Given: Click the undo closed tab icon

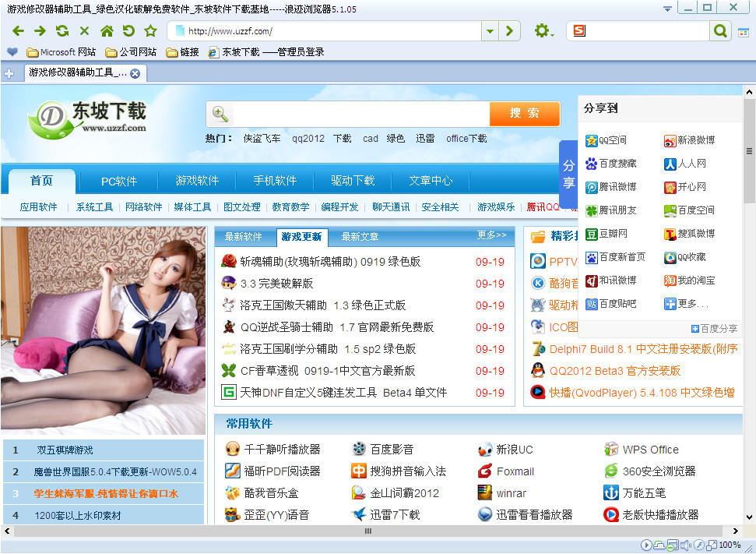Looking at the screenshot, I should [x=128, y=31].
